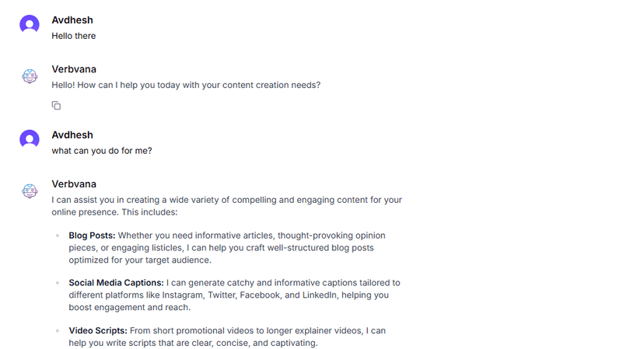The height and width of the screenshot is (349, 644).
Task: Click Avdhesh's purple avatar beside "Hello there"
Action: [30, 24]
